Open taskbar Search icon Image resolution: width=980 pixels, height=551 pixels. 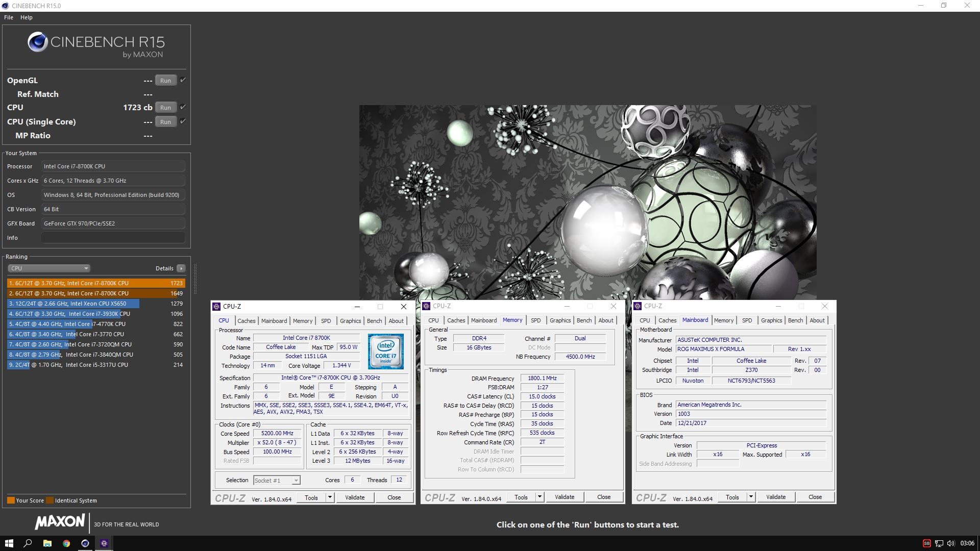coord(28,543)
